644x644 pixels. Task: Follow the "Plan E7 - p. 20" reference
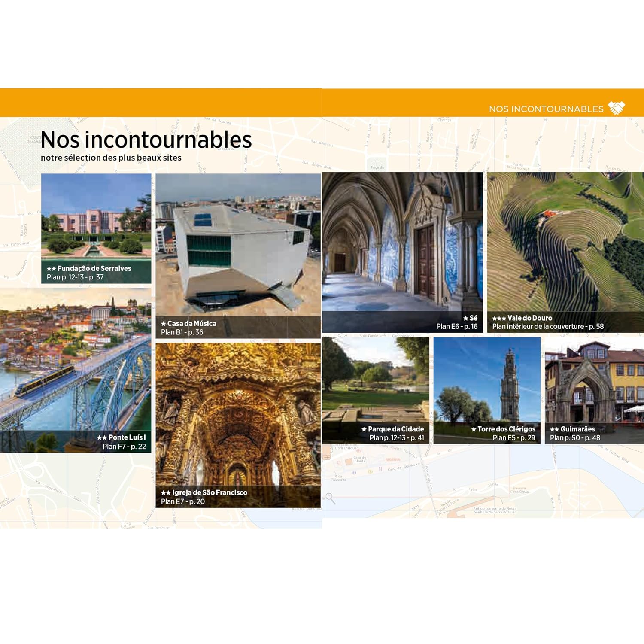(x=182, y=501)
